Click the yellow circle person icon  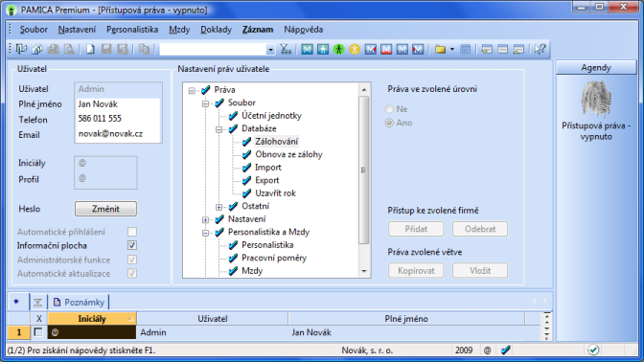coord(355,49)
